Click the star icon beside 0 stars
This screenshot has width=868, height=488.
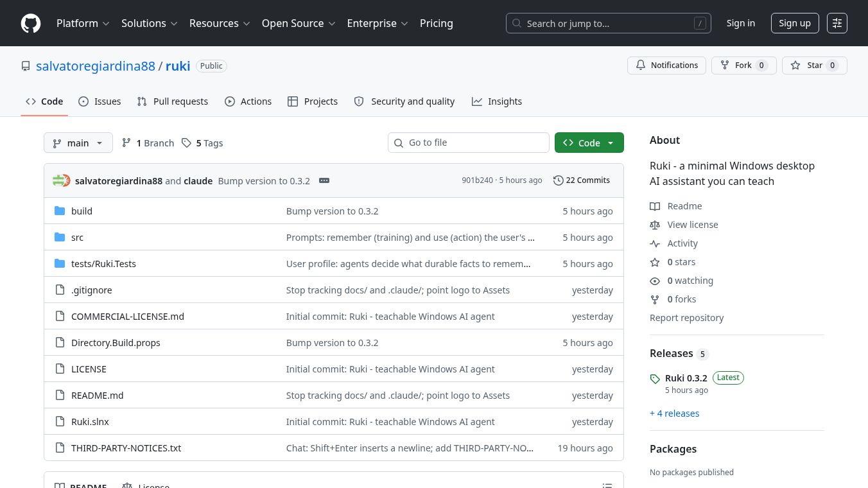655,262
